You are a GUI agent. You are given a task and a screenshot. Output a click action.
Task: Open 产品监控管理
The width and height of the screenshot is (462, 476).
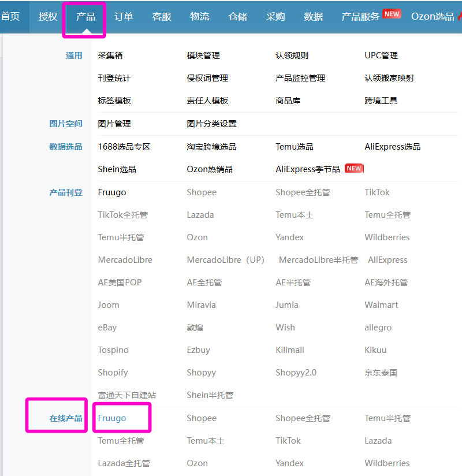pos(300,78)
